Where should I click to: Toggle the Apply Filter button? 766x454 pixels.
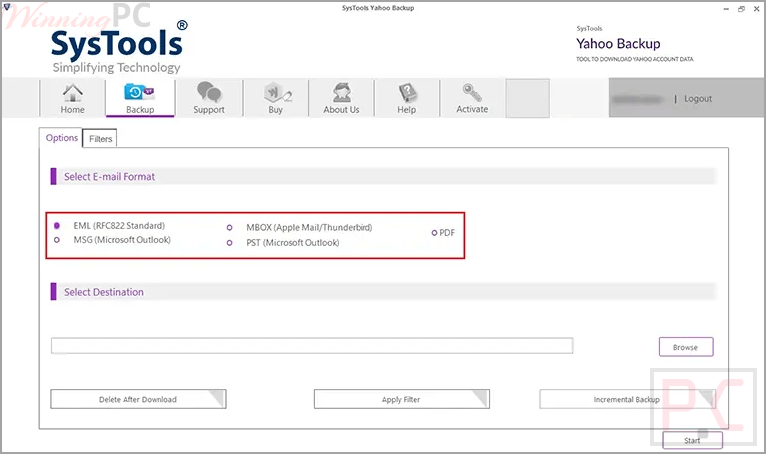tap(402, 399)
